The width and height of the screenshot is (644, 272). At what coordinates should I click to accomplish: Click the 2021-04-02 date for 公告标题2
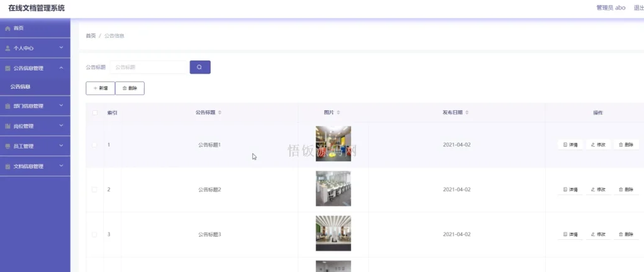pyautogui.click(x=457, y=190)
